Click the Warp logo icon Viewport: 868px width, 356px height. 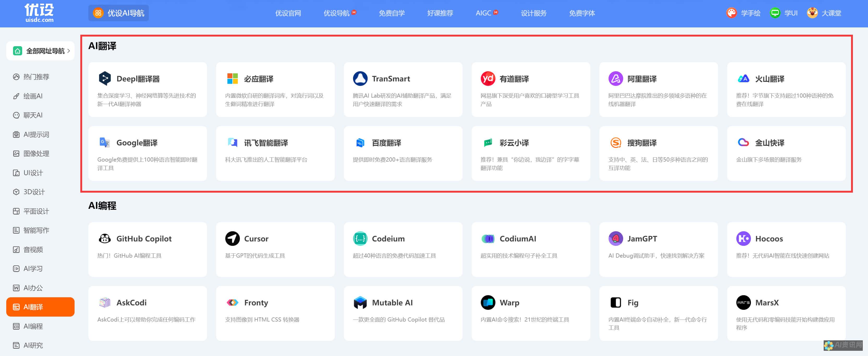pos(488,302)
